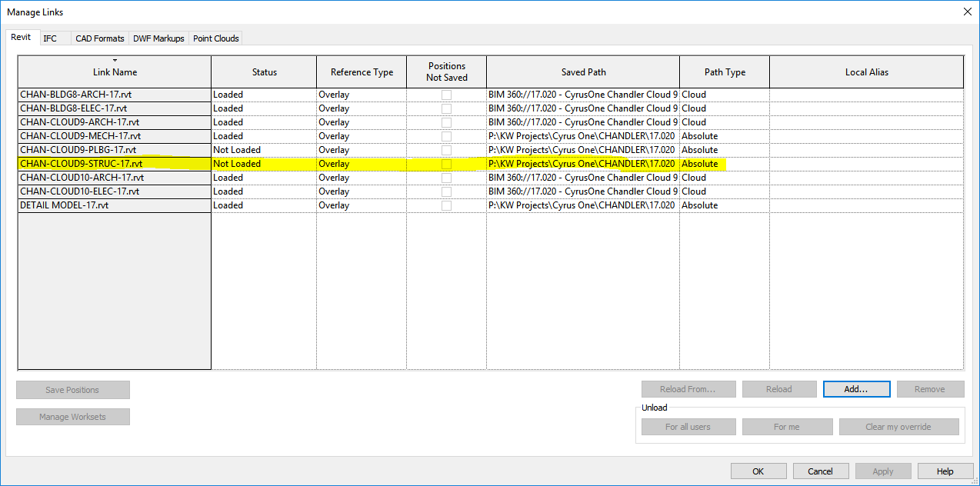
Task: Select link CHAN-BLDG8-ARCH-17.rvt
Action: (x=115, y=95)
